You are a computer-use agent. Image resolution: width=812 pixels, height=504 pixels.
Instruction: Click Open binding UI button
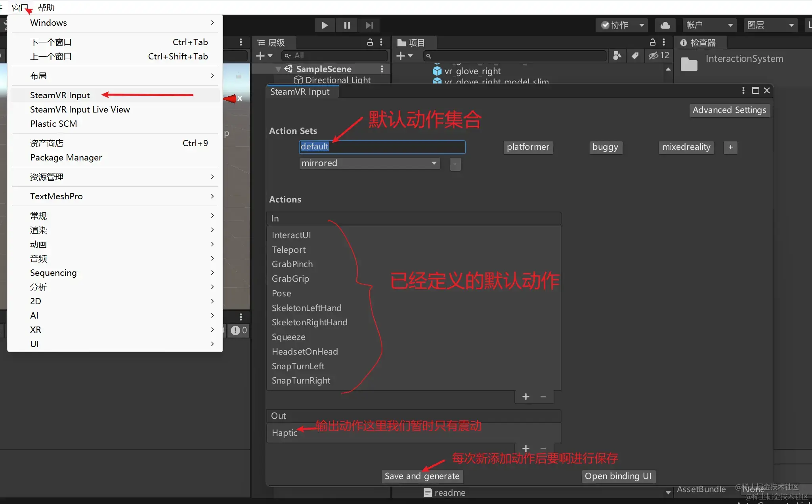coord(618,476)
